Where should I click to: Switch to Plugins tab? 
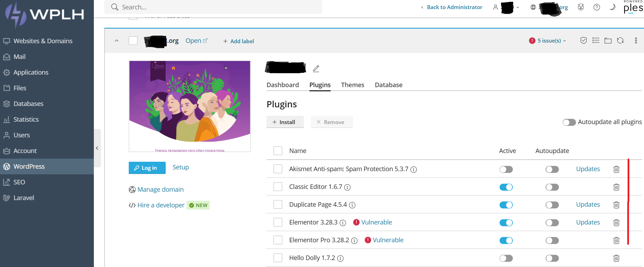click(320, 85)
